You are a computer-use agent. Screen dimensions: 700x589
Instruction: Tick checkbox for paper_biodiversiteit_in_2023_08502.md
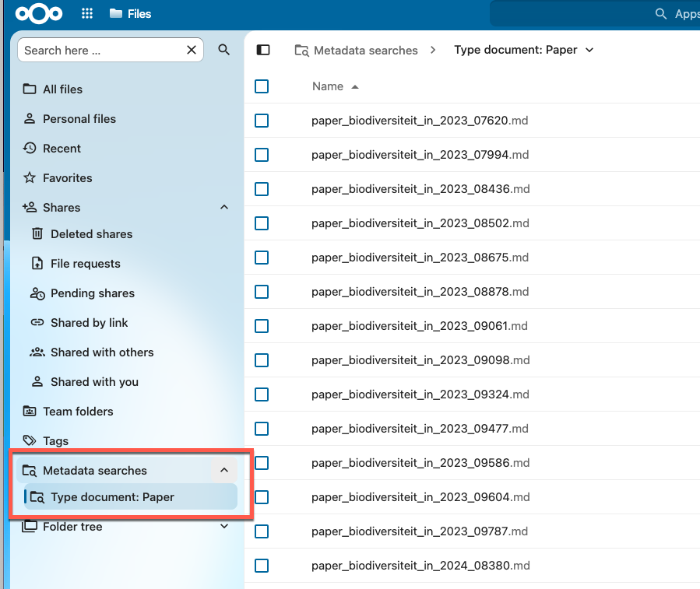pyautogui.click(x=262, y=223)
